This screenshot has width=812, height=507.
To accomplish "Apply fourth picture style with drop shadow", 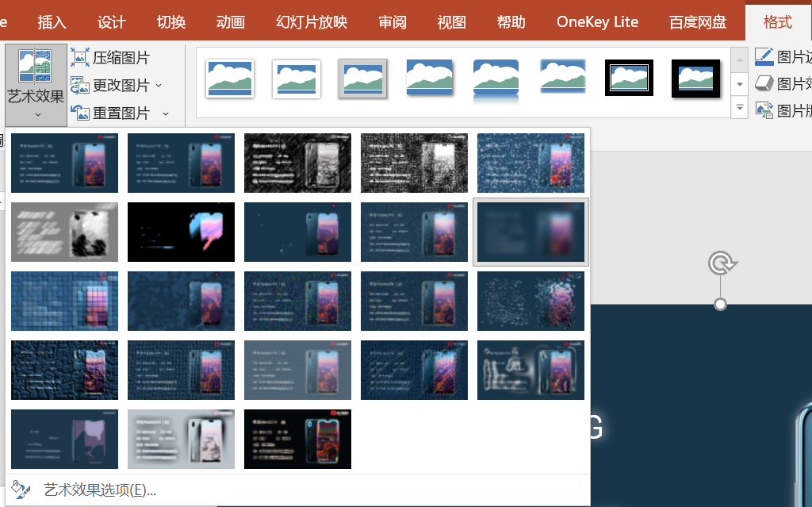I will 429,78.
